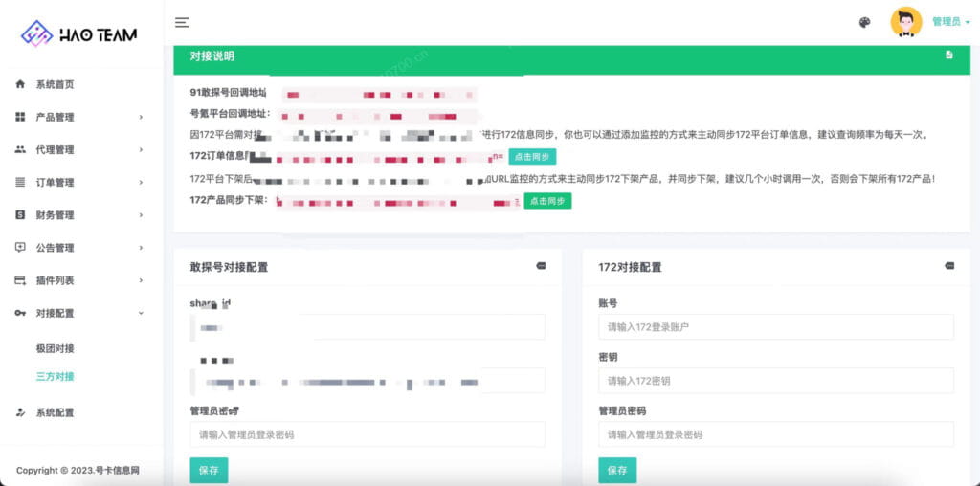Expand 公告管理 chevron arrow
Image resolution: width=980 pixels, height=486 pixels.
(x=141, y=248)
